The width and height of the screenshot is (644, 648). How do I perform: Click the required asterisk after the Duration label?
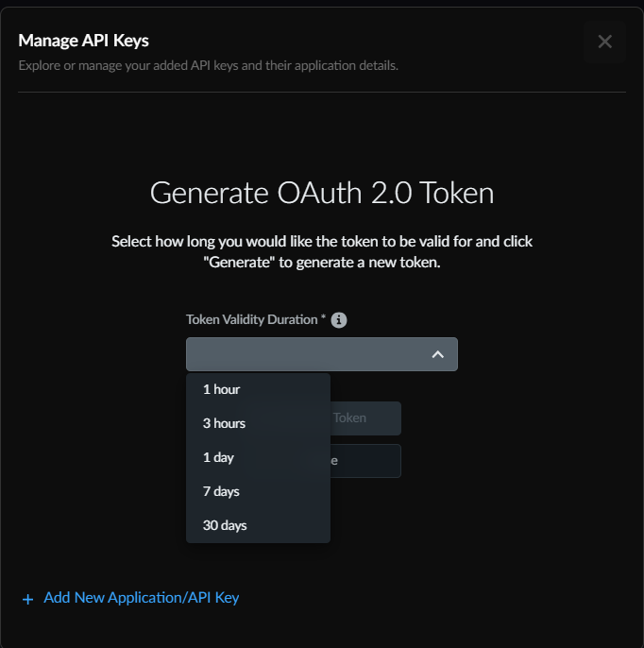point(324,319)
